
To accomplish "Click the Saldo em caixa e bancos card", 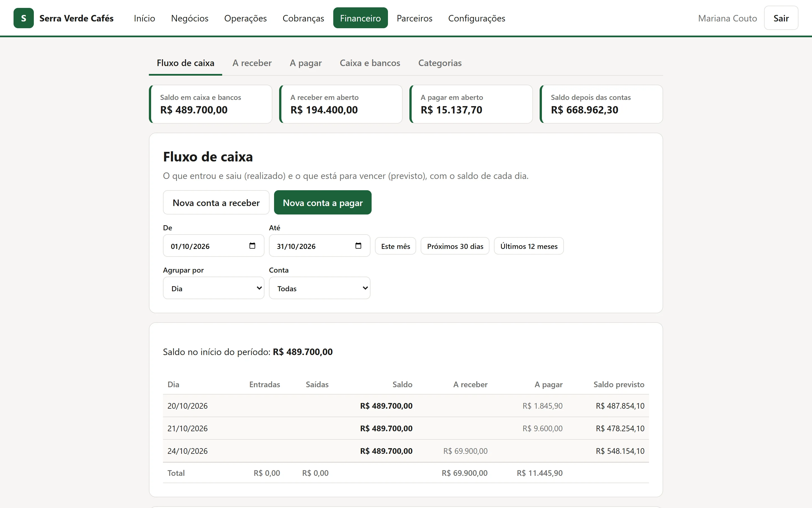I will [210, 104].
